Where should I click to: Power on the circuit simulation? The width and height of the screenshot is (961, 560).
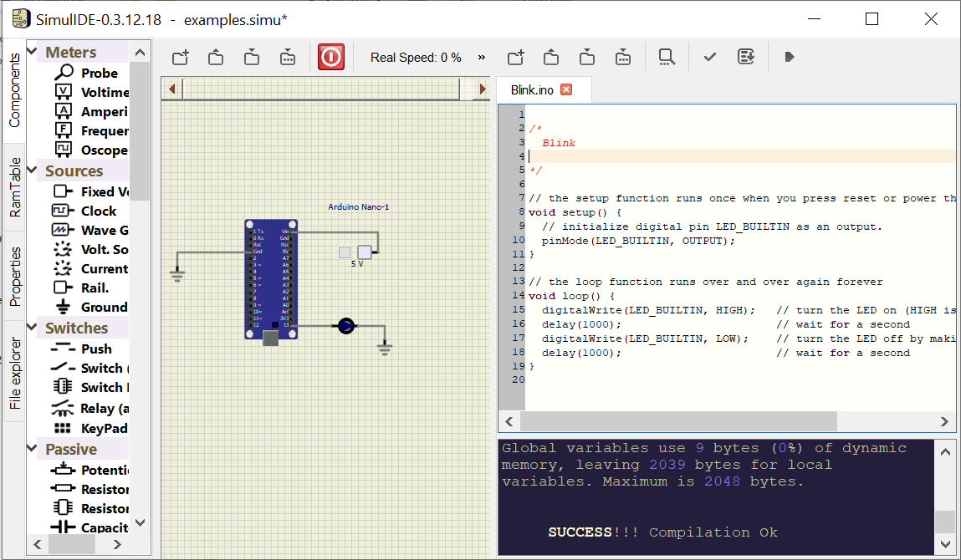pyautogui.click(x=331, y=57)
